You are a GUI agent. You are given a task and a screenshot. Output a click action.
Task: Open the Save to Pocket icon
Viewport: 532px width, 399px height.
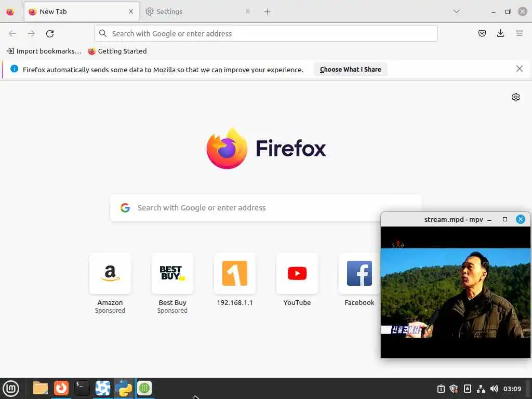click(x=482, y=33)
